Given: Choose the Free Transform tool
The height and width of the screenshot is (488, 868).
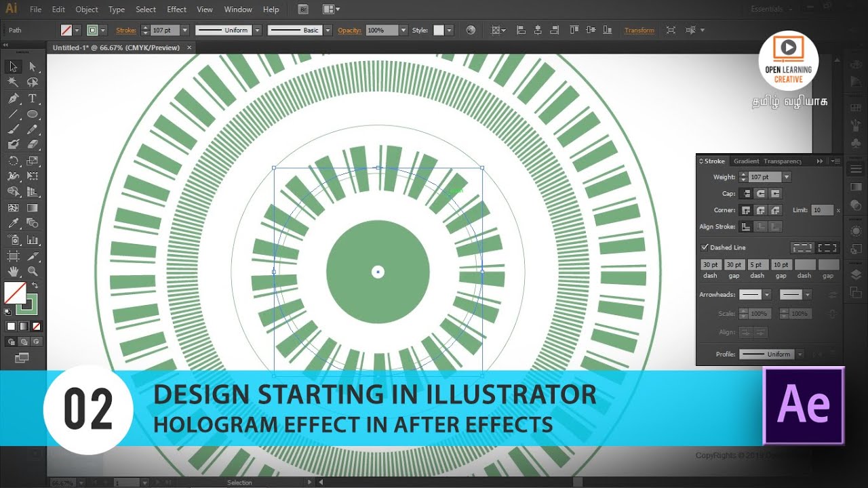Looking at the screenshot, I should (x=32, y=176).
